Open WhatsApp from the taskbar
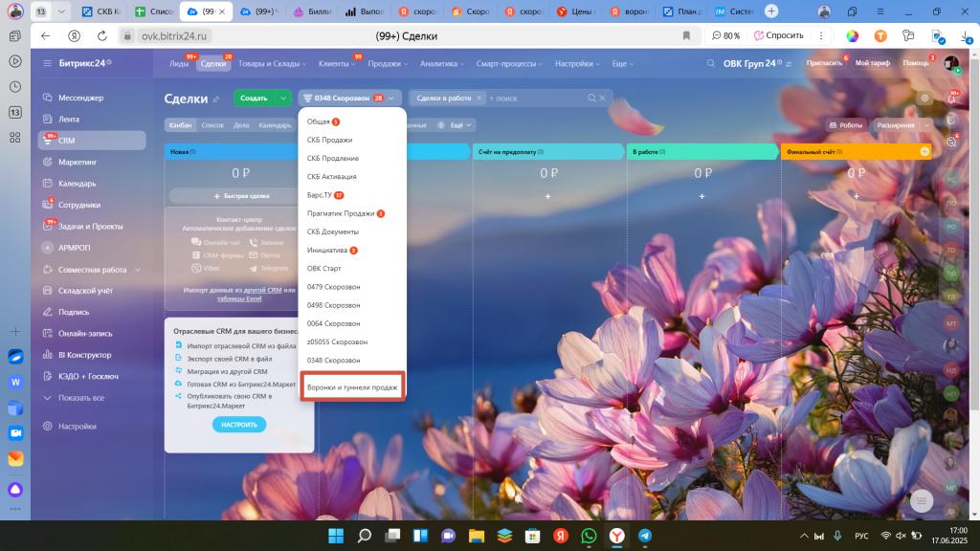Viewport: 980px width, 551px height. 589,536
